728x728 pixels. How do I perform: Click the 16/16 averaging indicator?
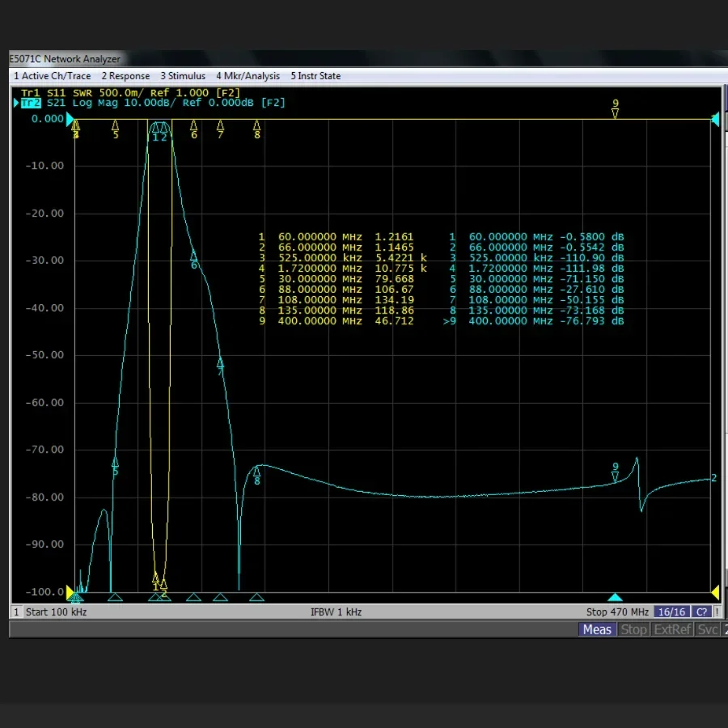(x=671, y=612)
